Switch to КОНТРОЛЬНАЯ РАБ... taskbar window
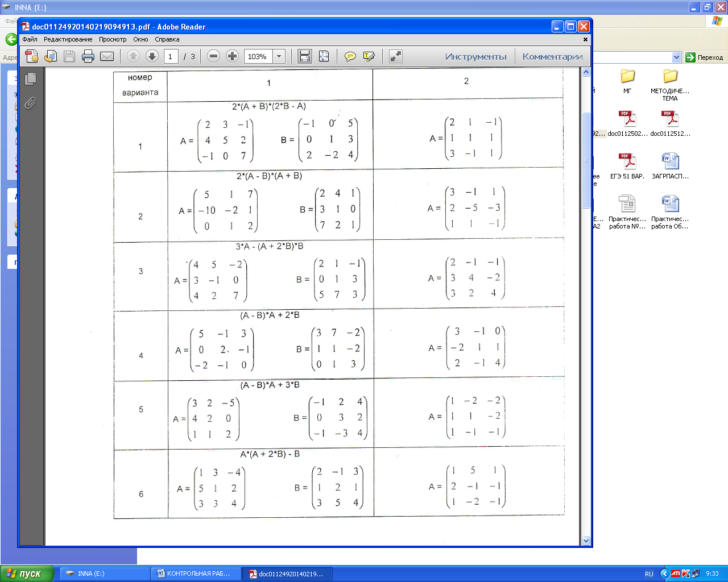728x582 pixels. coord(196,573)
